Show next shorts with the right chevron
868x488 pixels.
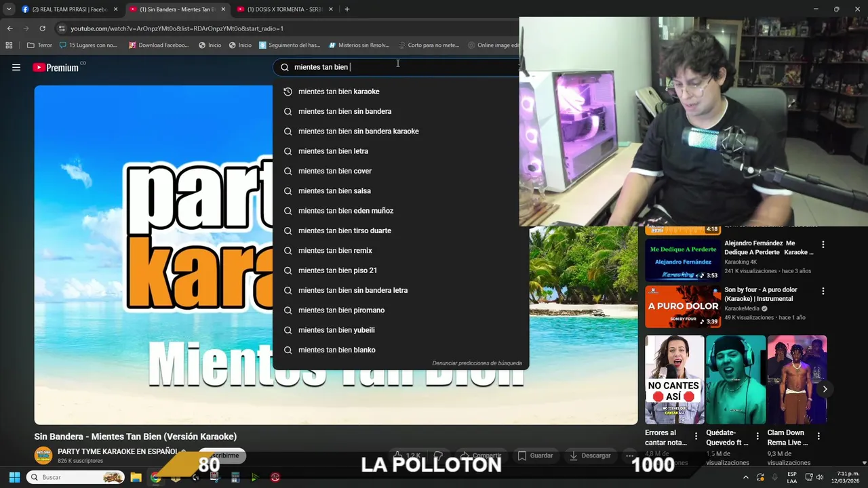coord(825,389)
